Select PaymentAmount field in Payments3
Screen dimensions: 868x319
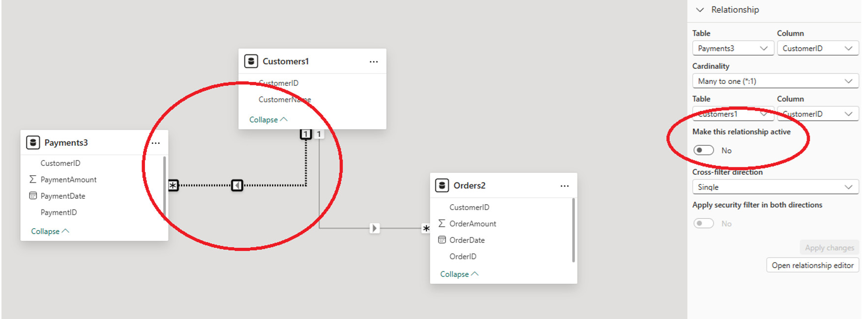point(68,180)
